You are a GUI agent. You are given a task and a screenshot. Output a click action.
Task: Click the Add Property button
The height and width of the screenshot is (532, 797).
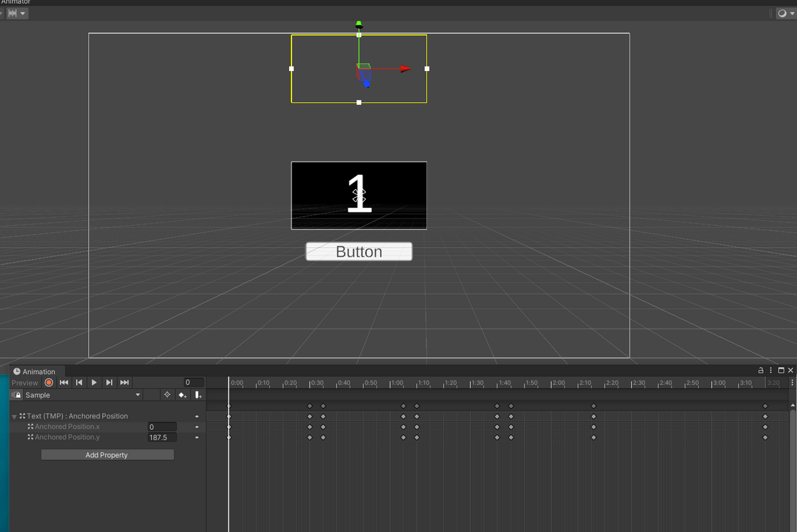[107, 454]
